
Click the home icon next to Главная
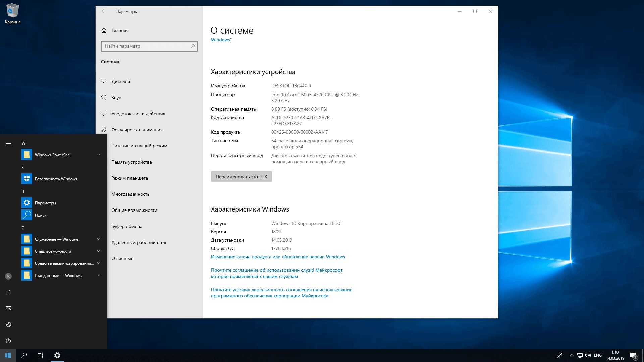click(x=104, y=31)
